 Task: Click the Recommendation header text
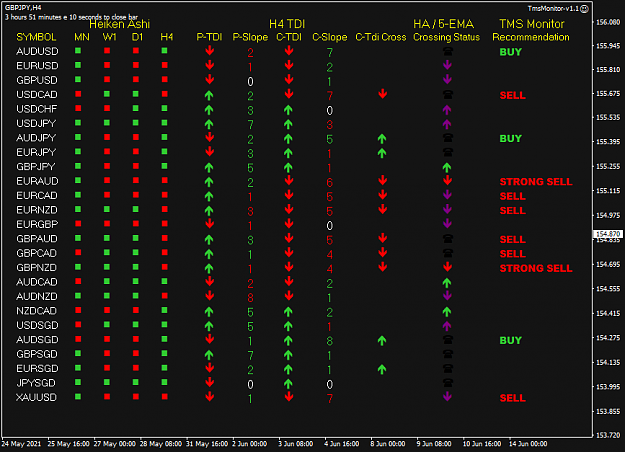click(531, 37)
